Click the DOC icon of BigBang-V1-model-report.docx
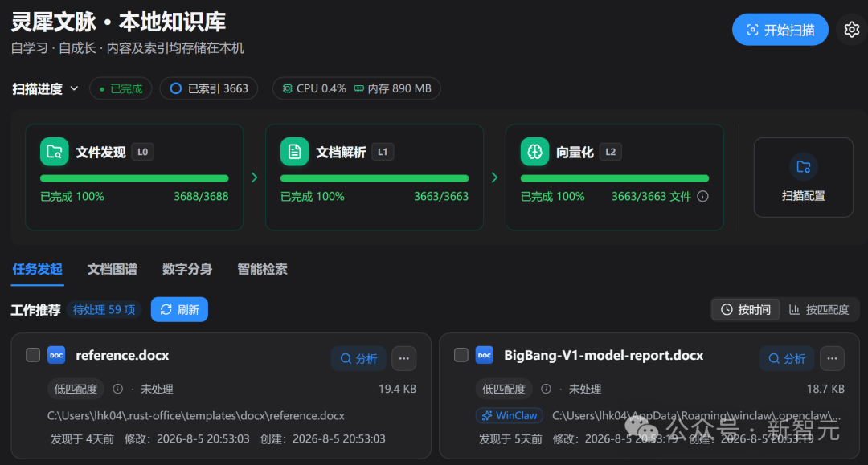 pos(485,355)
